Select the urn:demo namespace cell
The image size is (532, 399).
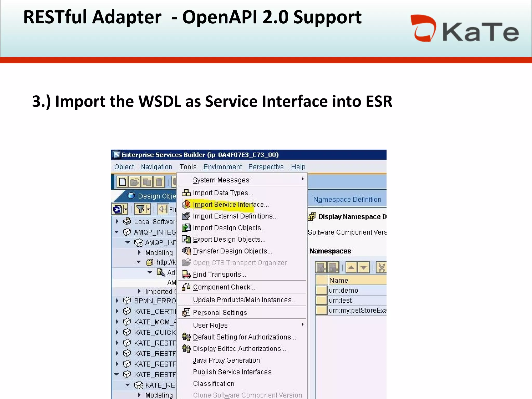[x=357, y=290]
